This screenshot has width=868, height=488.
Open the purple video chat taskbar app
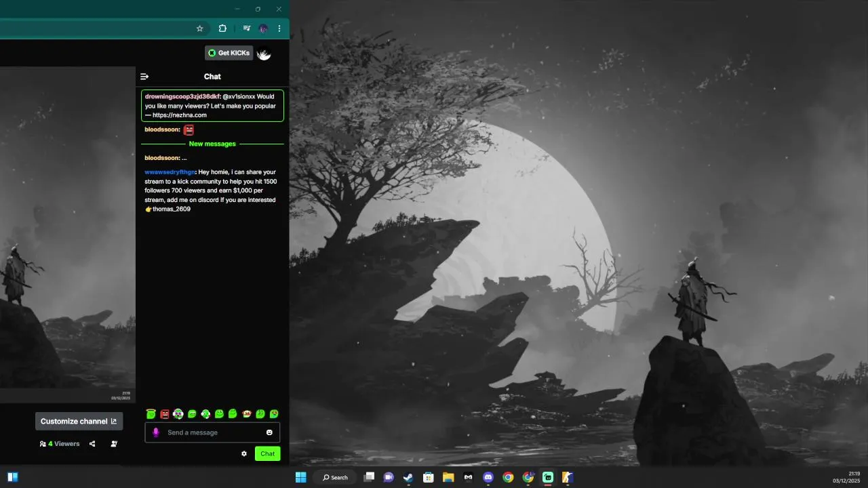pos(389,477)
